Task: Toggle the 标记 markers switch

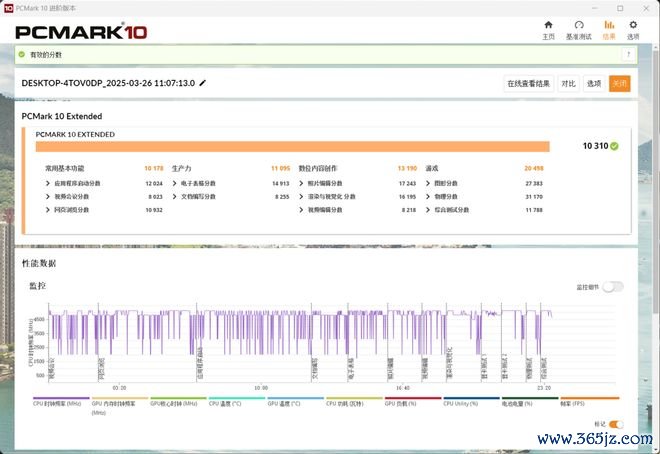Action: coord(616,424)
